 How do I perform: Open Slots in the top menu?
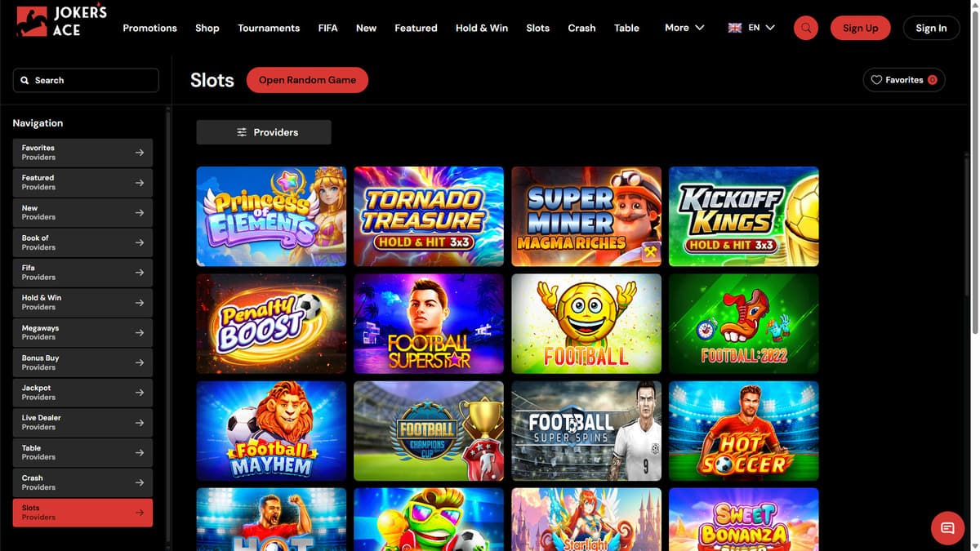click(538, 28)
